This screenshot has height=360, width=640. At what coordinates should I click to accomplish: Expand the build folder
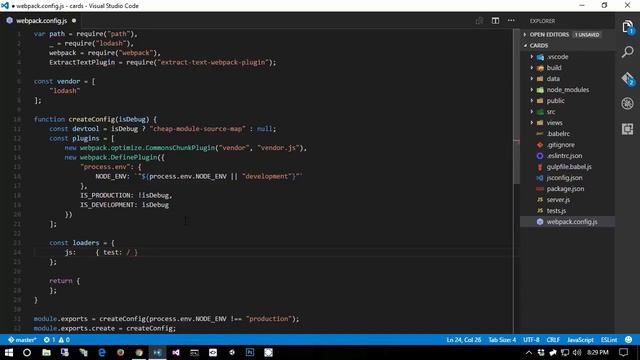(x=531, y=68)
